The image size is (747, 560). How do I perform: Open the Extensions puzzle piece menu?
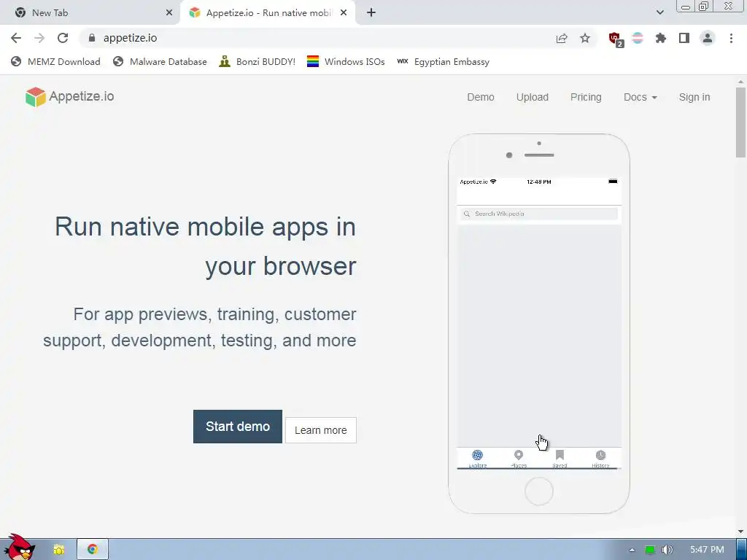pos(661,38)
